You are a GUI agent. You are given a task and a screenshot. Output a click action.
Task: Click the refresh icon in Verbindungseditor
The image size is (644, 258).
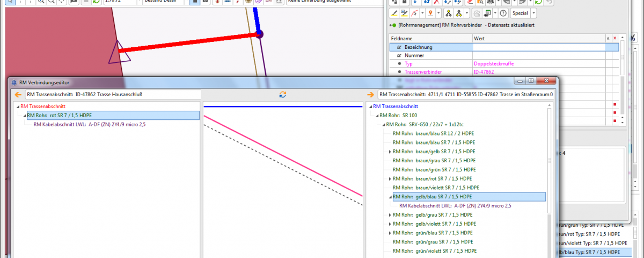tap(282, 95)
